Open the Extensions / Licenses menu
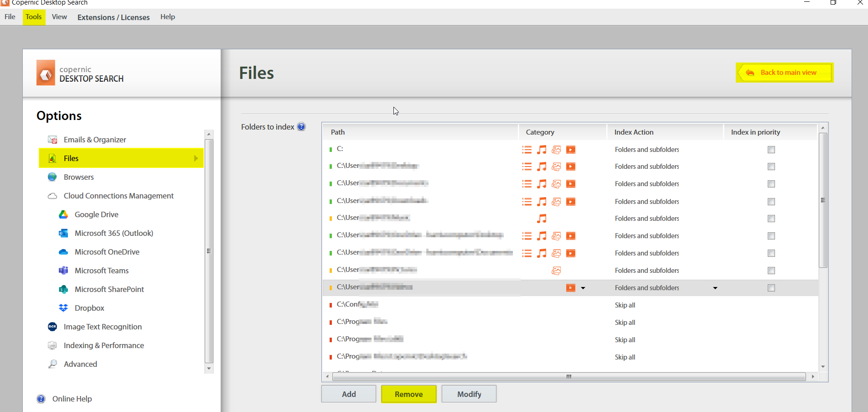This screenshot has height=412, width=868. coord(114,17)
